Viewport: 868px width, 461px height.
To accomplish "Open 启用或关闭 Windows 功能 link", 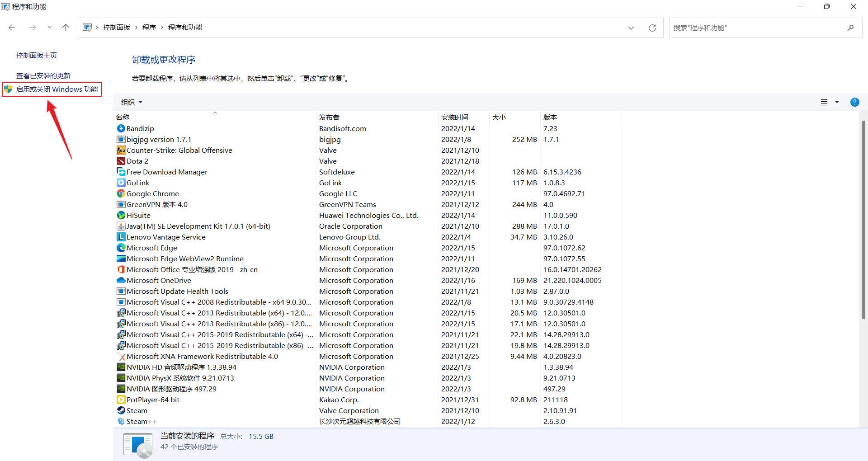I will [x=57, y=89].
